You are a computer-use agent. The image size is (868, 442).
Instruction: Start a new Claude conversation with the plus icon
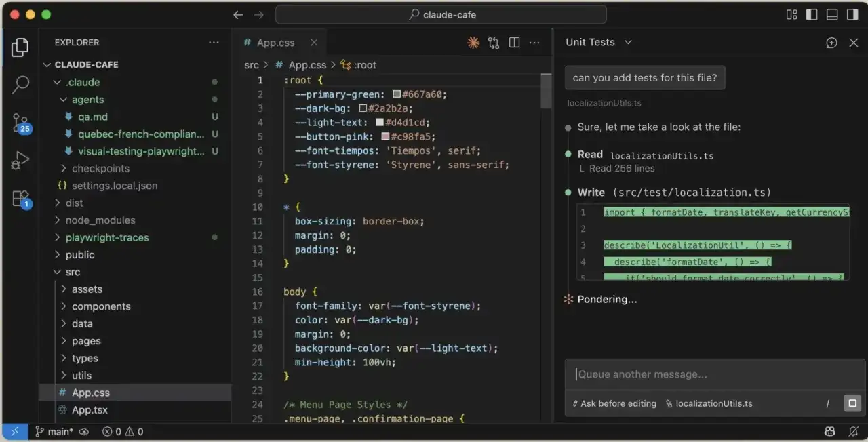point(831,42)
